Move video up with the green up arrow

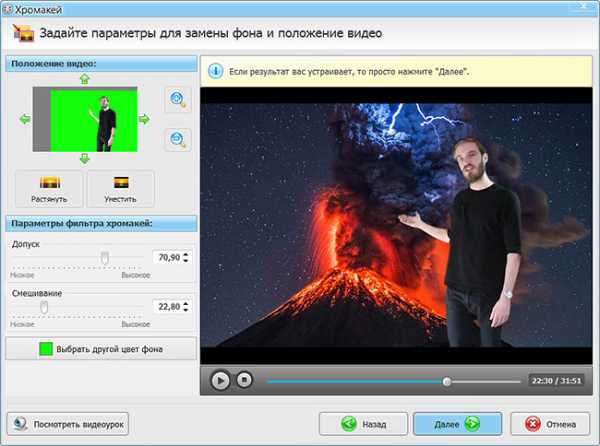(x=84, y=79)
